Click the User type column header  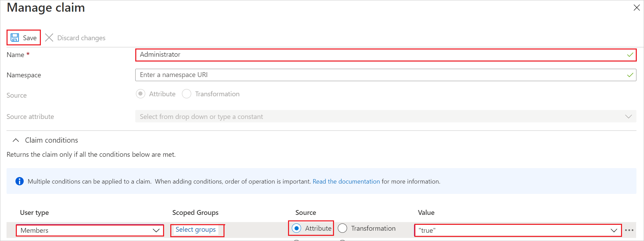pyautogui.click(x=34, y=212)
